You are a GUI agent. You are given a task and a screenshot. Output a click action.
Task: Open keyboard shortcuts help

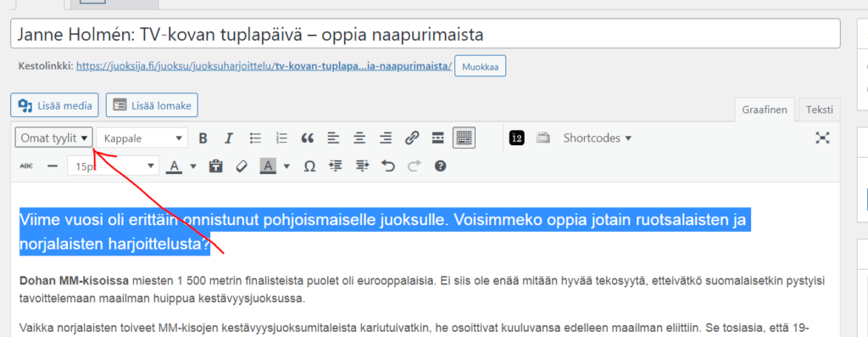440,166
